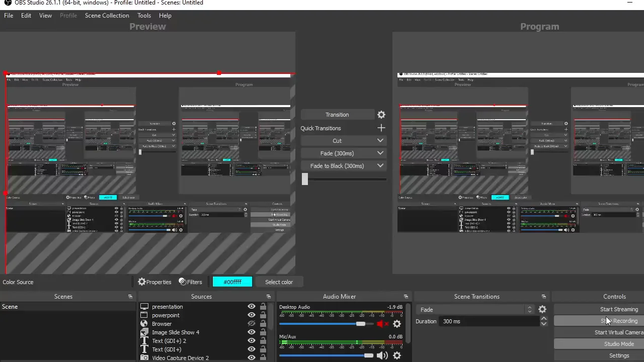The width and height of the screenshot is (644, 362).
Task: Mute Mic/Aux using the speaker icon
Action: tap(382, 355)
